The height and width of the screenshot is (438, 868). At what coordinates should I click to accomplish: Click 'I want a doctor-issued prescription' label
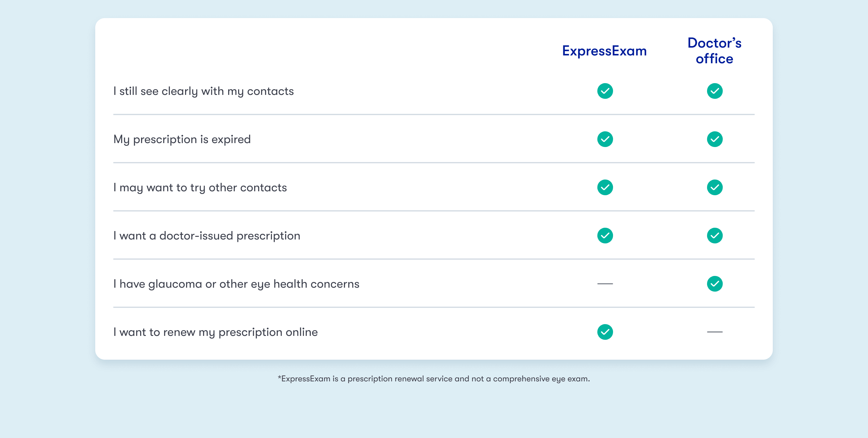(x=206, y=236)
